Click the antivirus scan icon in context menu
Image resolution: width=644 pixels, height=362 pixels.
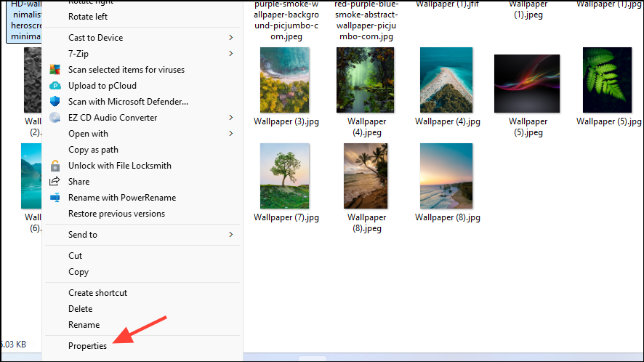click(x=55, y=70)
